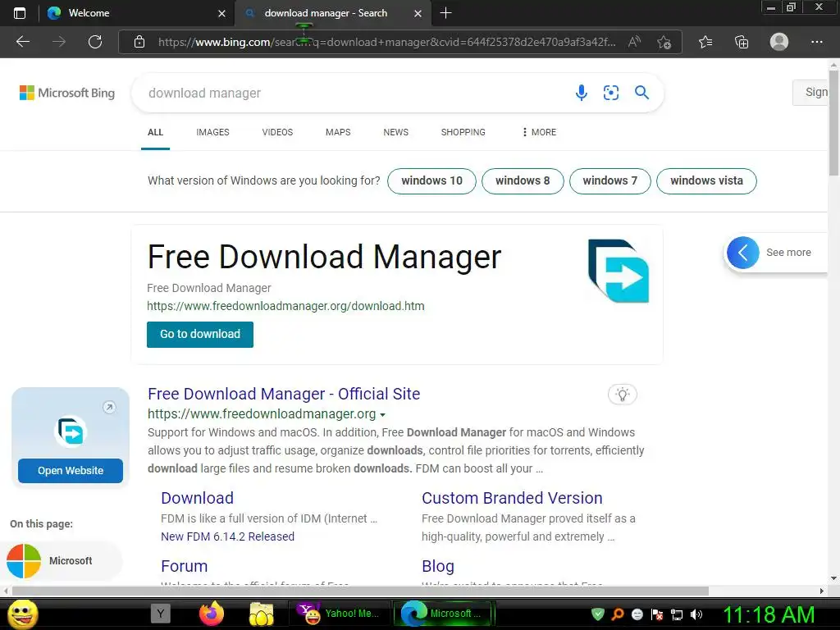Go back to previous page
This screenshot has width=840, height=630.
(x=23, y=42)
